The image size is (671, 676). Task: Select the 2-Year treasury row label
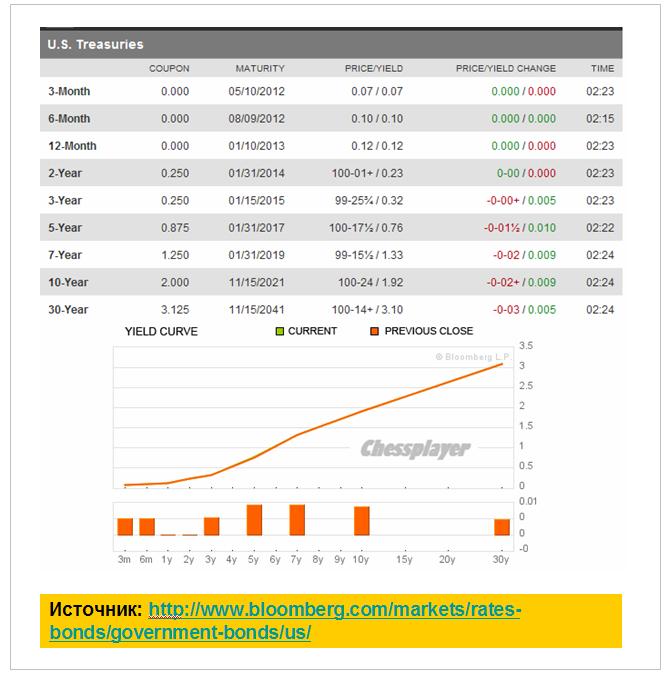click(x=65, y=173)
